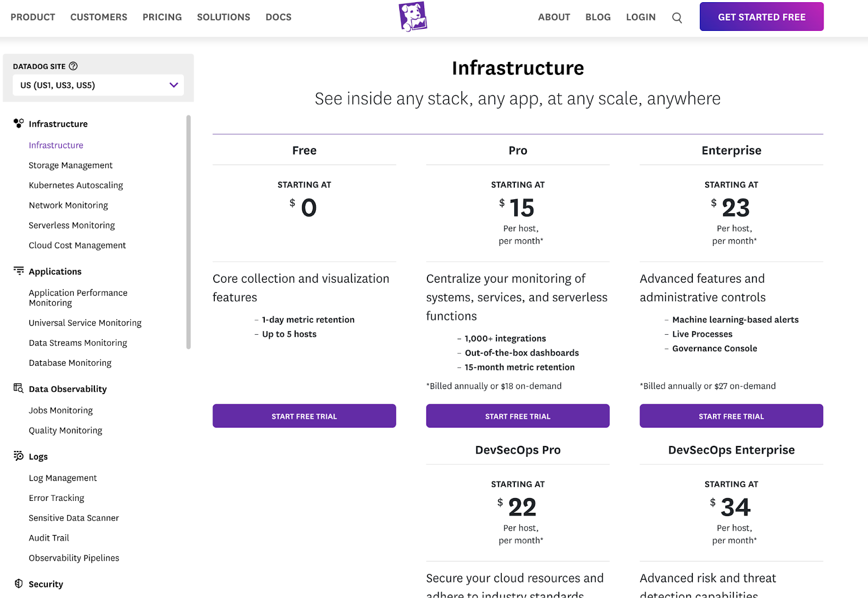Screen dimensions: 868x598
Task: Click the Logs section heading in sidebar
Action: click(x=38, y=457)
